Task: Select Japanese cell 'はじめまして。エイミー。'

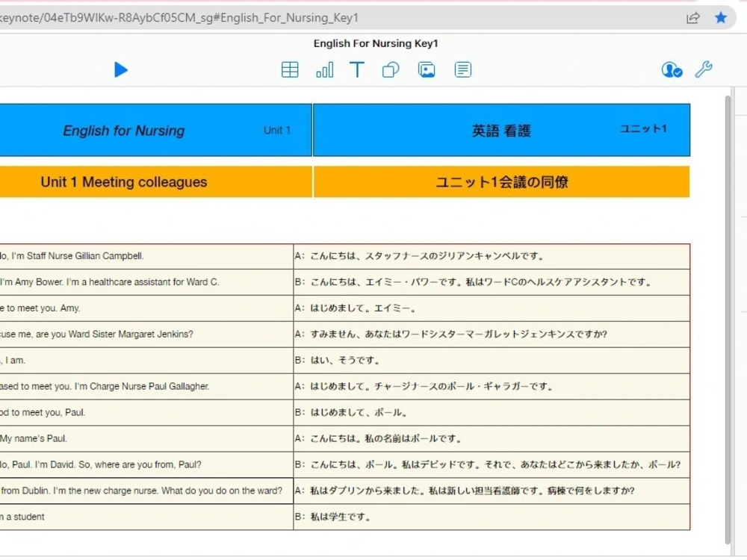Action: 492,308
